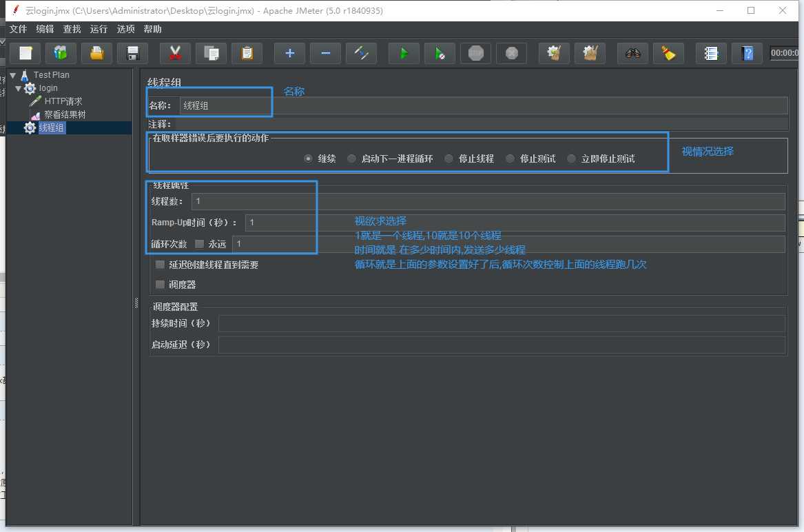Open the 编辑 menu
The image size is (804, 532).
point(45,29)
